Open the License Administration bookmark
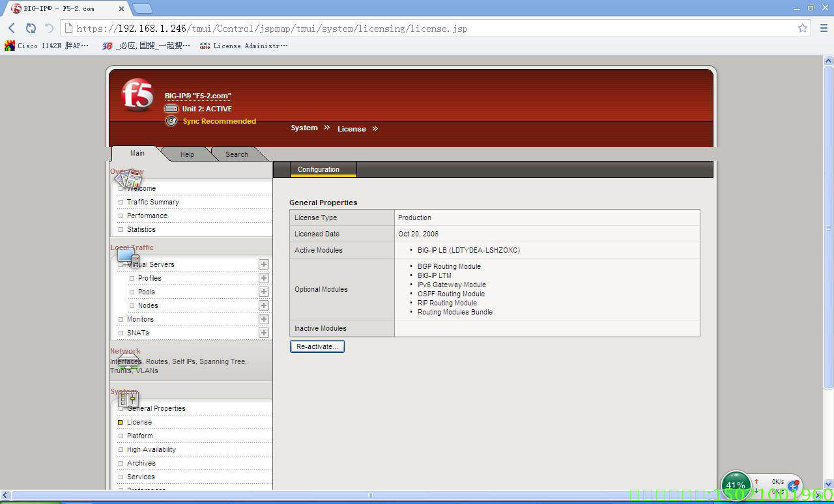 point(244,46)
